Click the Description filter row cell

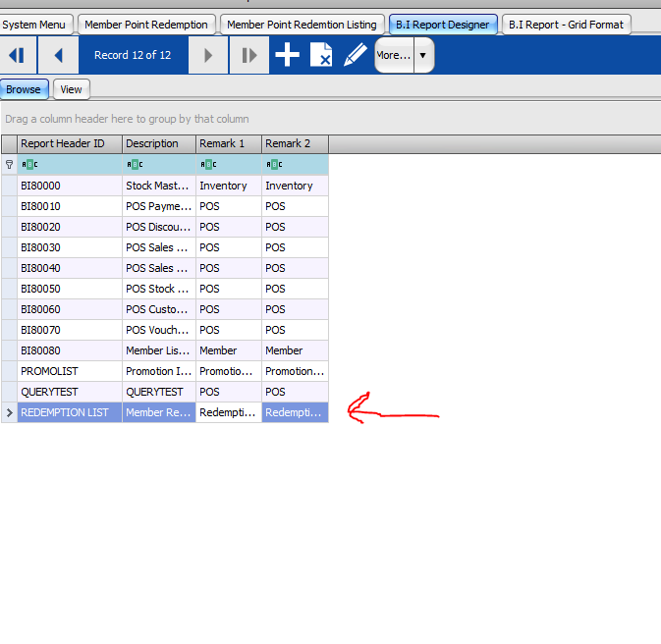click(159, 165)
